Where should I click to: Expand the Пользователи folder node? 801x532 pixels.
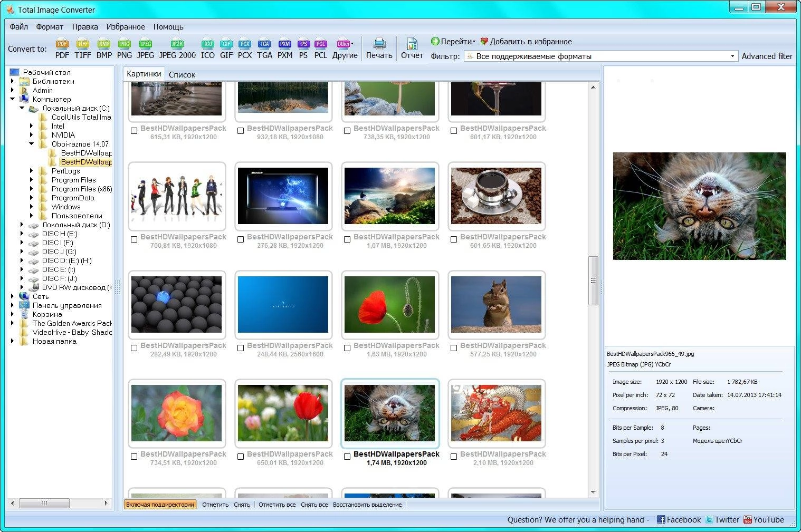[x=31, y=216]
